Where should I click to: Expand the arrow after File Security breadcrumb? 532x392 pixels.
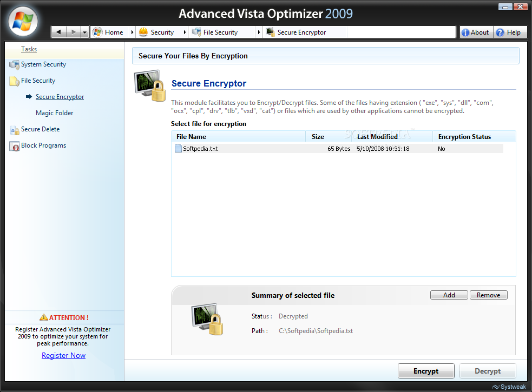(259, 32)
